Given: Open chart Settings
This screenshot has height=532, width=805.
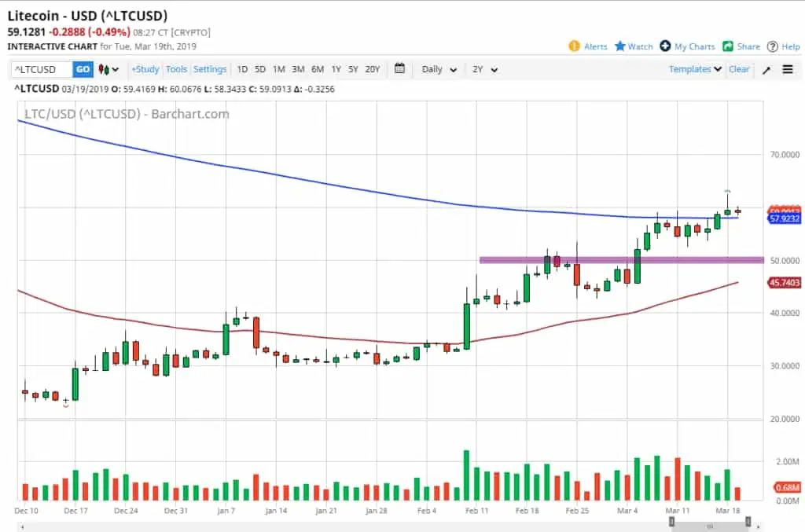Looking at the screenshot, I should [210, 69].
